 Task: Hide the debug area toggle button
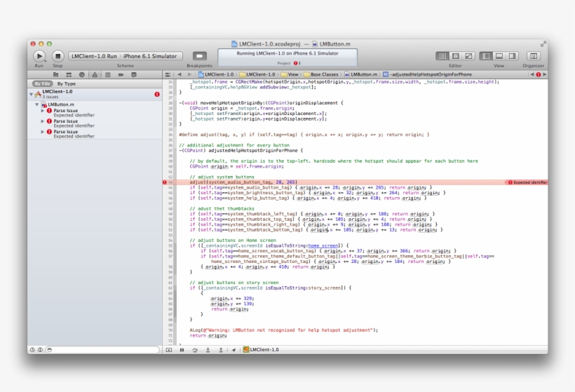[x=169, y=350]
